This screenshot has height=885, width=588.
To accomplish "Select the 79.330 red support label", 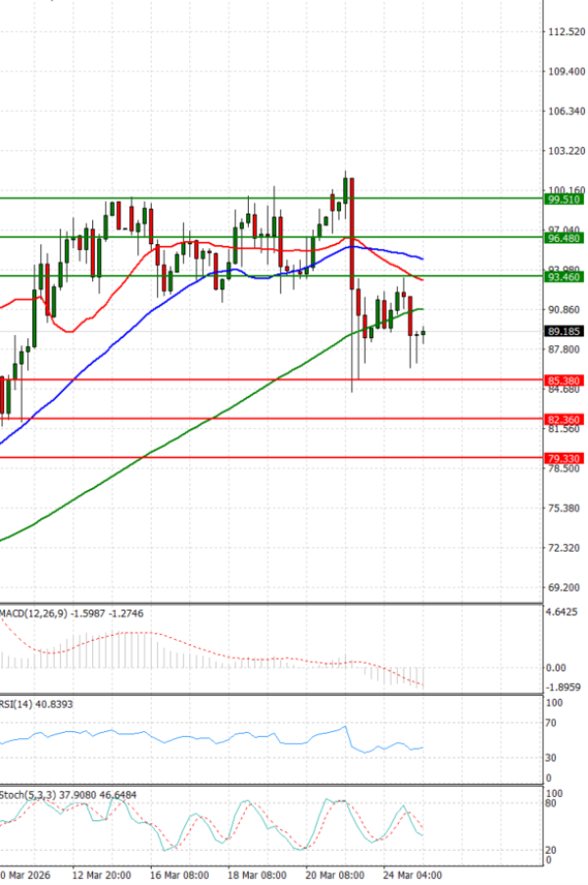I will pos(563,458).
